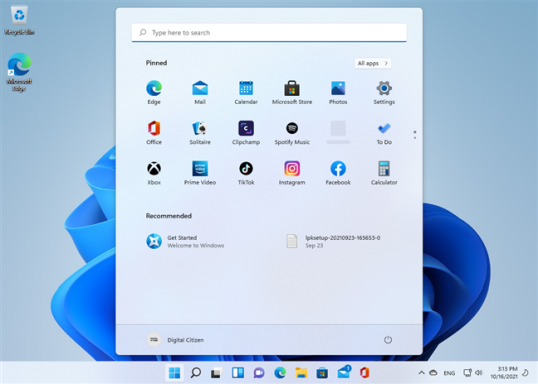Click the power button icon
This screenshot has height=384, width=538.
coord(388,340)
